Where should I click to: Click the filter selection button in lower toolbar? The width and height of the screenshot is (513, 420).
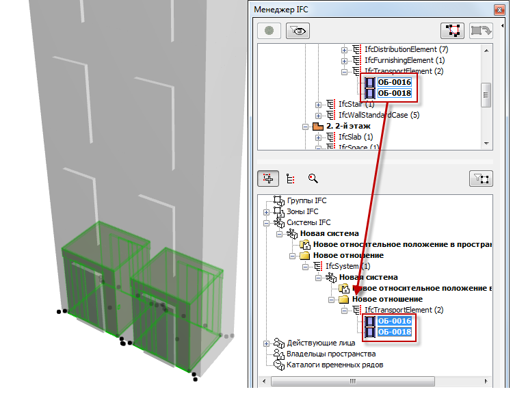tap(481, 179)
